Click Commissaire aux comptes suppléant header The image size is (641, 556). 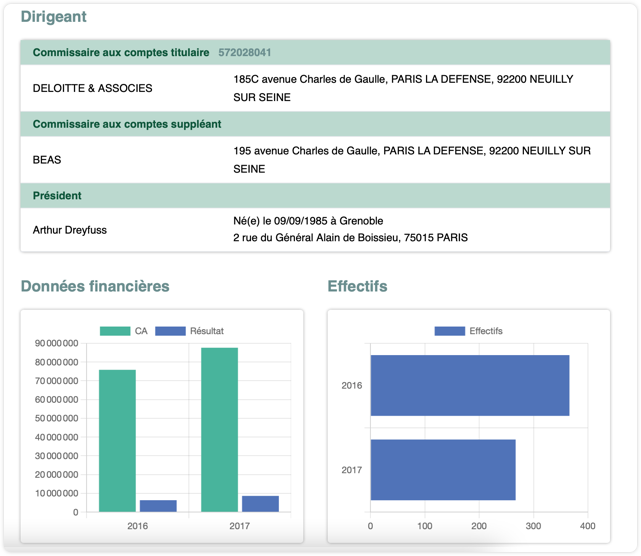(x=127, y=124)
